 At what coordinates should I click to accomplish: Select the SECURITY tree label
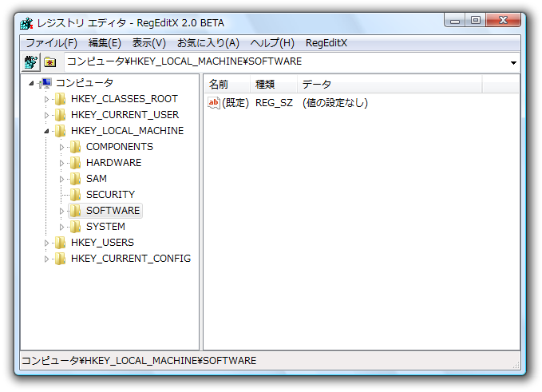pyautogui.click(x=110, y=195)
